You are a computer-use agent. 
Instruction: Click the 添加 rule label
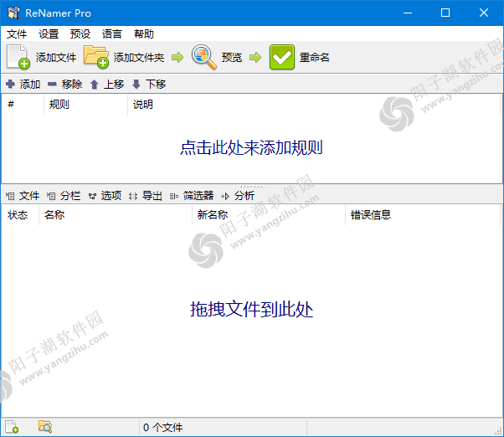[x=30, y=85]
